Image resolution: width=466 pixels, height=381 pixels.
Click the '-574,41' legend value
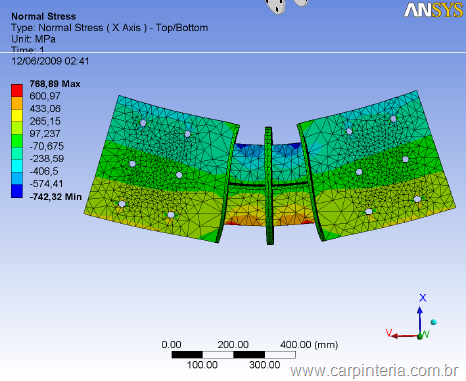[x=46, y=184]
